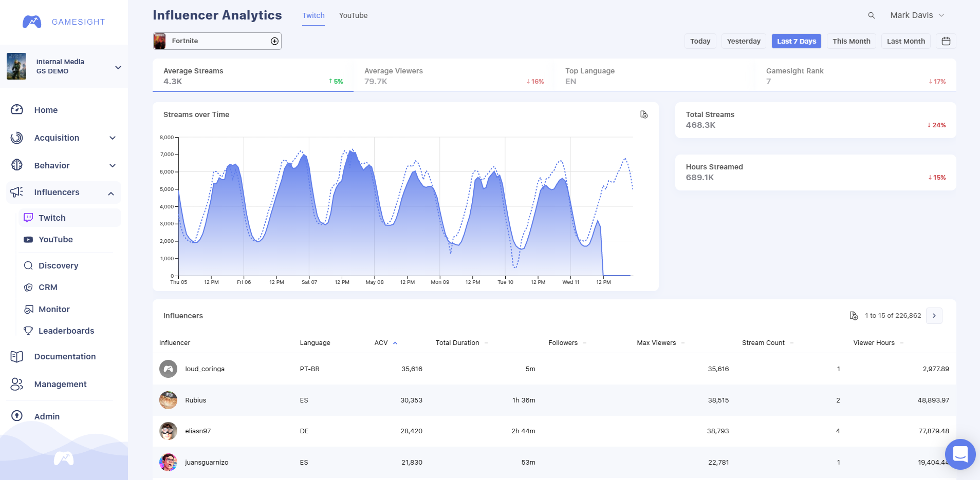Open the Fortnite game selector field
Screen dimensions: 980x480
[217, 41]
